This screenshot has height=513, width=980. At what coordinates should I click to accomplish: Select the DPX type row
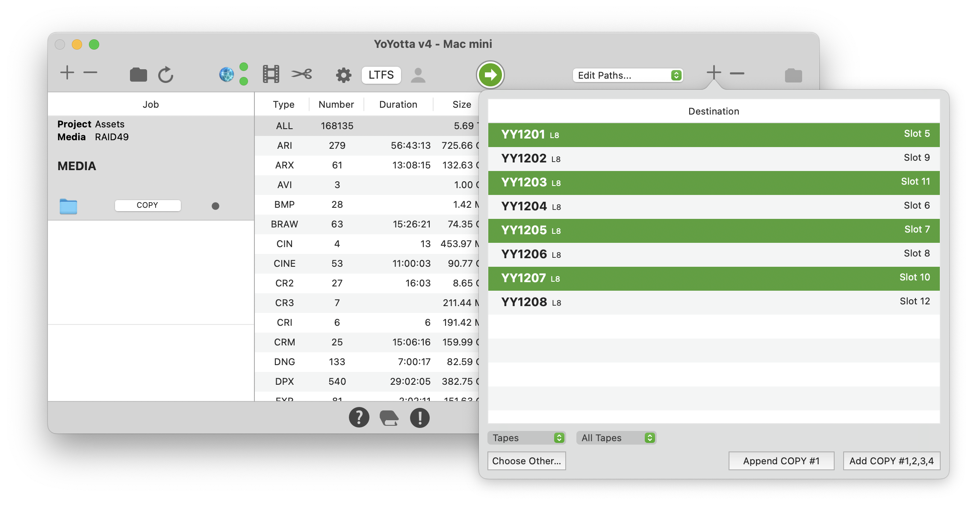367,381
